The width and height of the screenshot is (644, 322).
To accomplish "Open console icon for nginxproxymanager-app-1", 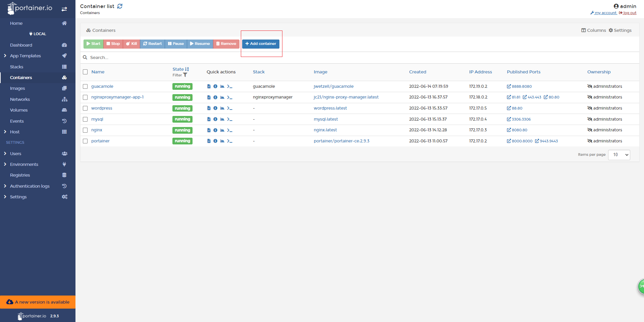I will (x=230, y=98).
